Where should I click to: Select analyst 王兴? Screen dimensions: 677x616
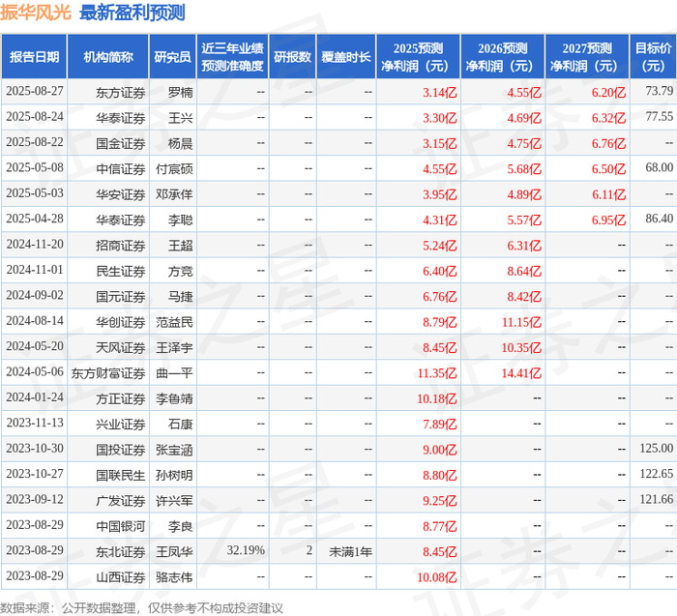click(x=180, y=117)
